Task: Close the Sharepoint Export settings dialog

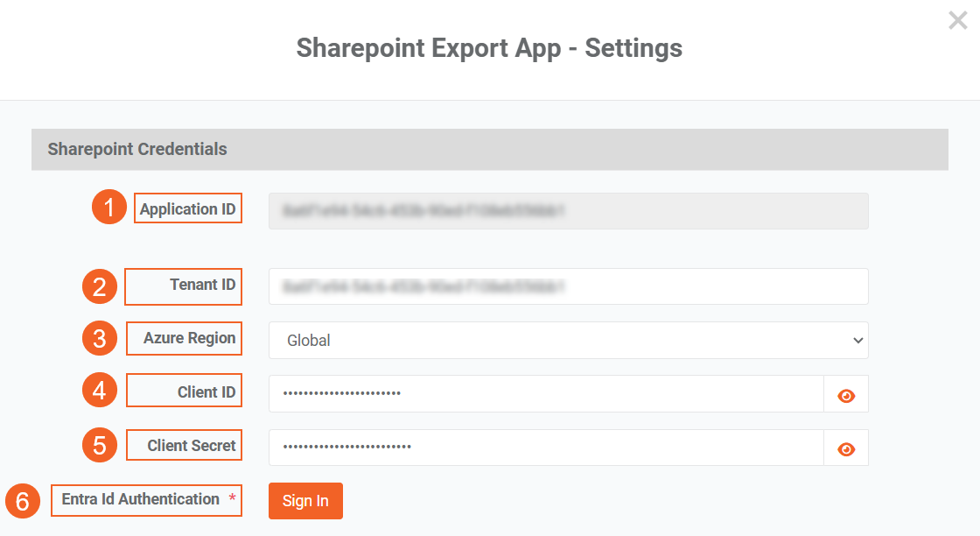Action: click(x=957, y=21)
